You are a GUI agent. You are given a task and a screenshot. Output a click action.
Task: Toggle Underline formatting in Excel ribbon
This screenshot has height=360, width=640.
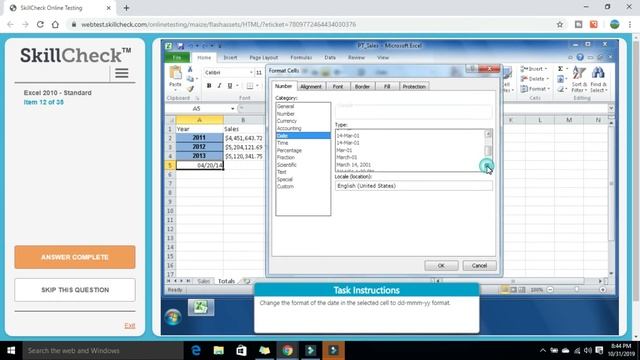click(230, 86)
